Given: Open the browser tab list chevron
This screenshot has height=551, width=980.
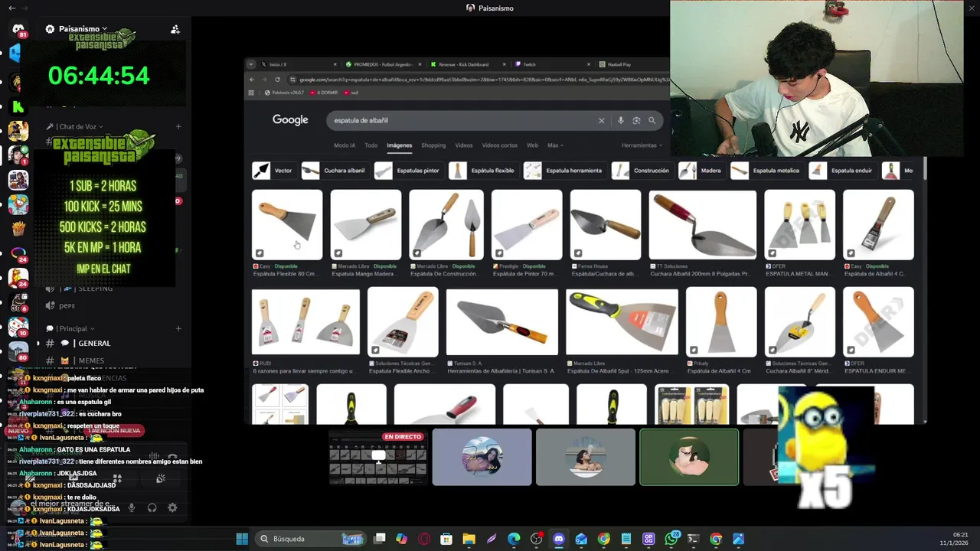Looking at the screenshot, I should click(x=251, y=64).
